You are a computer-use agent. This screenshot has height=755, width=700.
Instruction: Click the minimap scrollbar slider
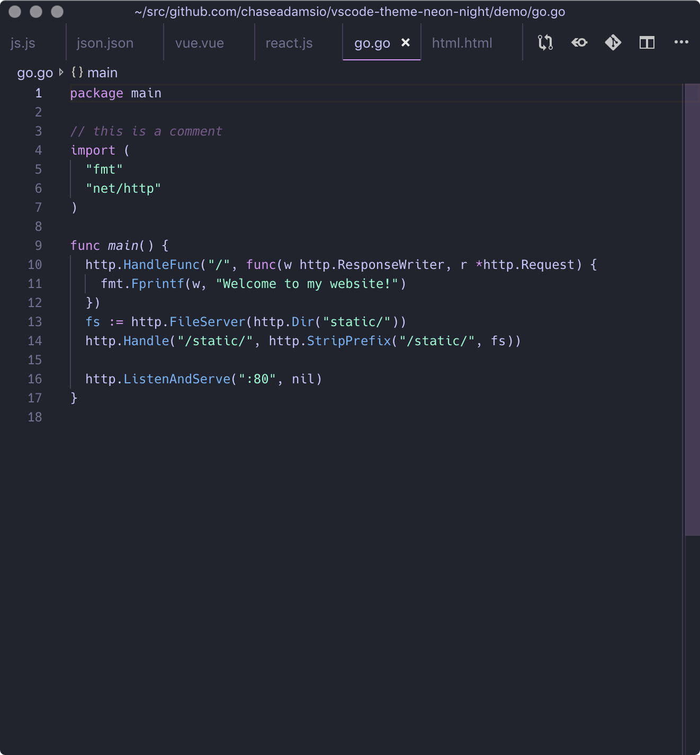[x=692, y=310]
